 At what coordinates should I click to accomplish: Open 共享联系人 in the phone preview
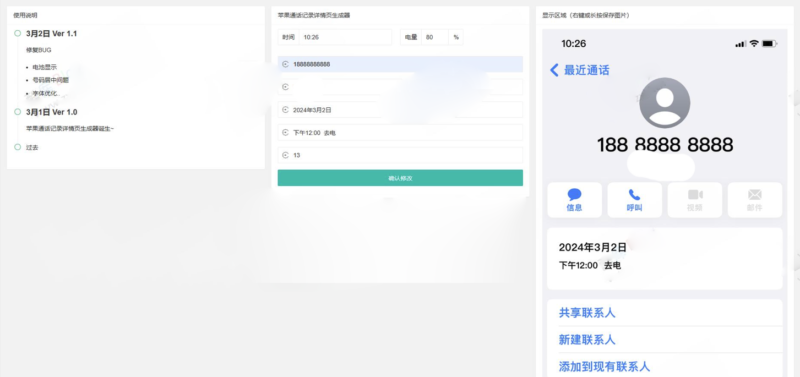point(587,313)
